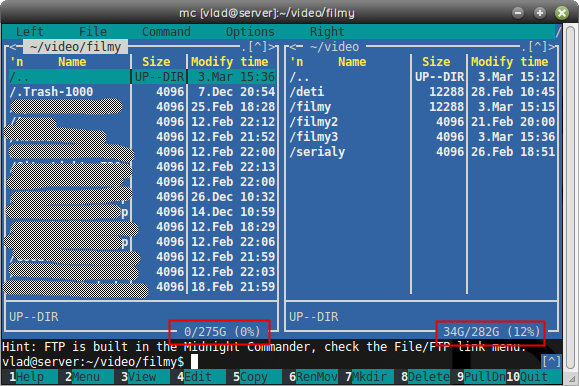
Task: Select left row dated 18.Feb 21:59
Action: coord(142,287)
